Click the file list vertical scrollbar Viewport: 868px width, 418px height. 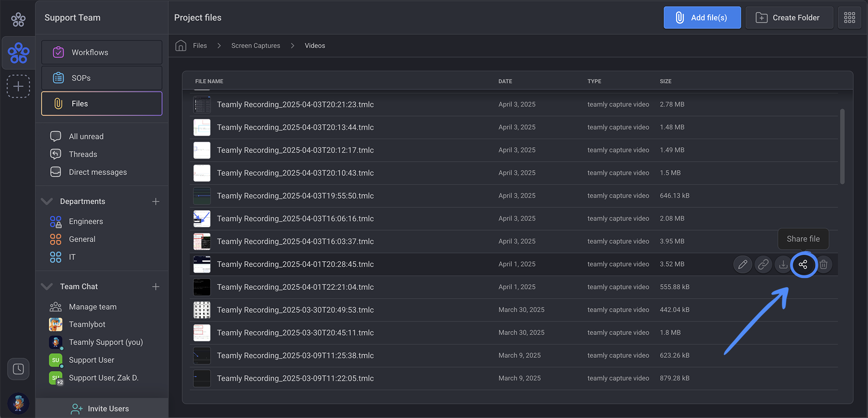(842, 146)
